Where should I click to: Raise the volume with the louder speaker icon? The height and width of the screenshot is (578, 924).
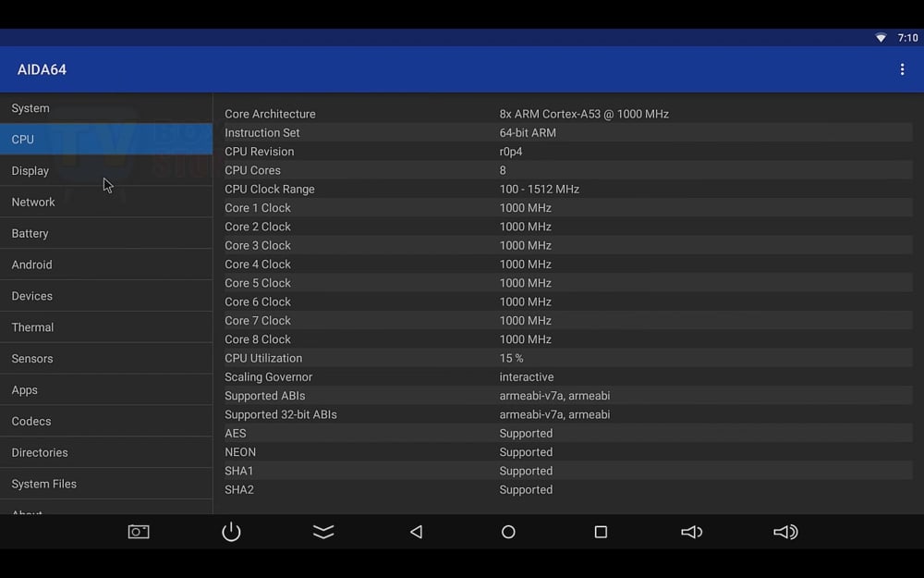point(785,532)
